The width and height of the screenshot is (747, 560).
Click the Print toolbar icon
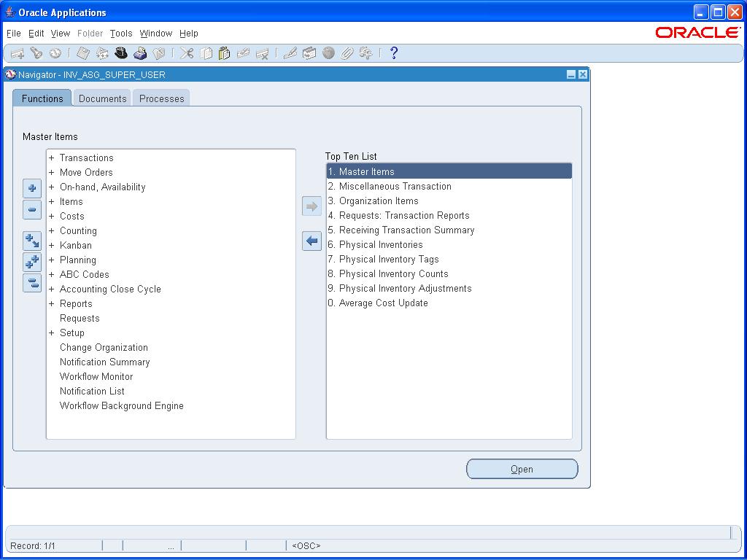[x=140, y=53]
